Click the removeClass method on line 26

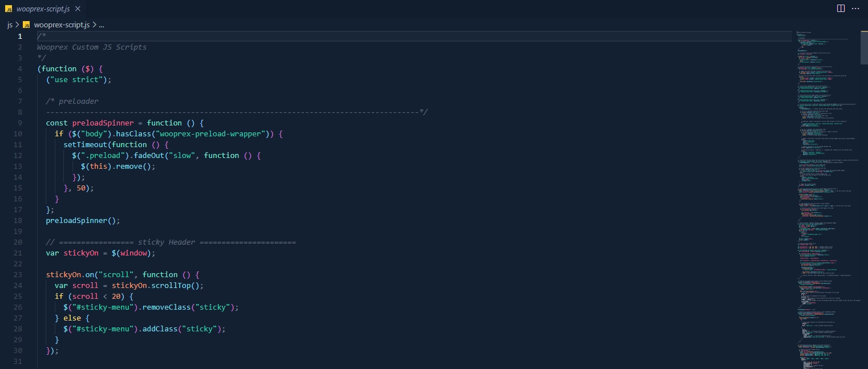[167, 307]
